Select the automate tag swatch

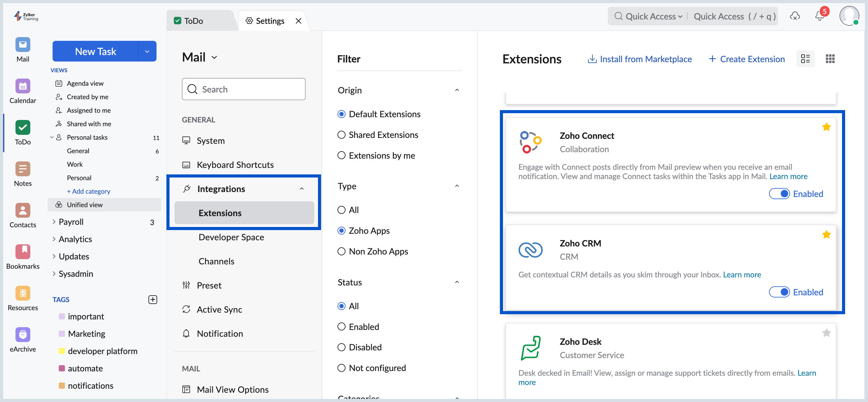(62, 368)
